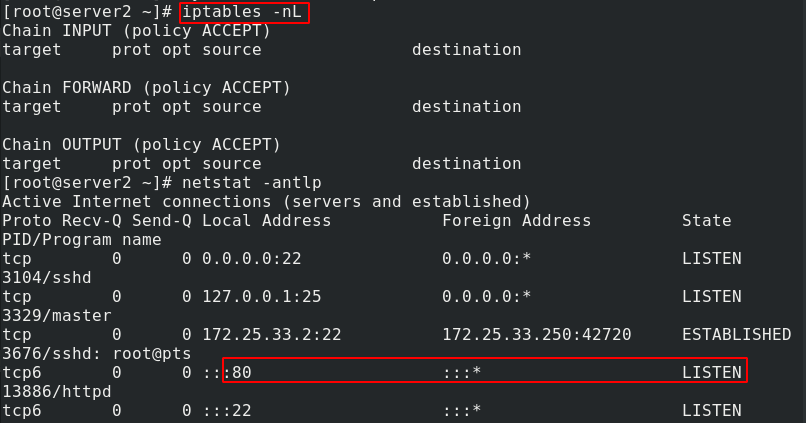Screen dimensions: 806x423
Task: Click the 172.25.33.250:42720 foreign address
Action: pyautogui.click(x=537, y=335)
